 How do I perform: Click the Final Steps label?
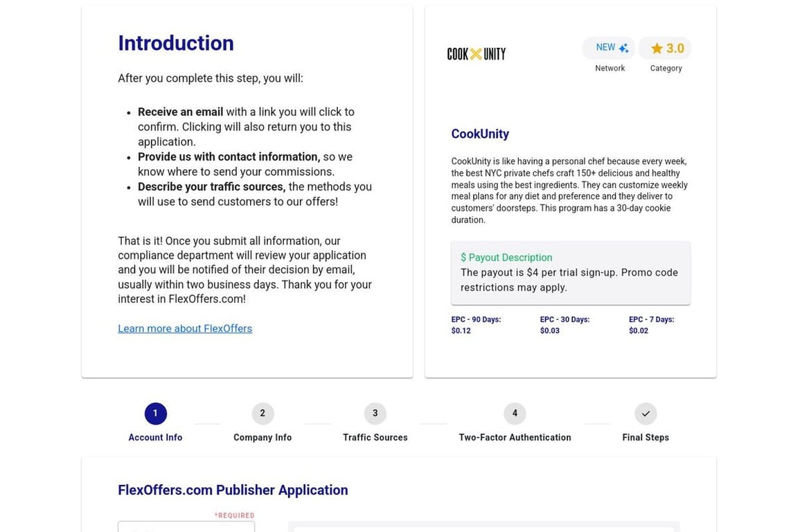(646, 437)
